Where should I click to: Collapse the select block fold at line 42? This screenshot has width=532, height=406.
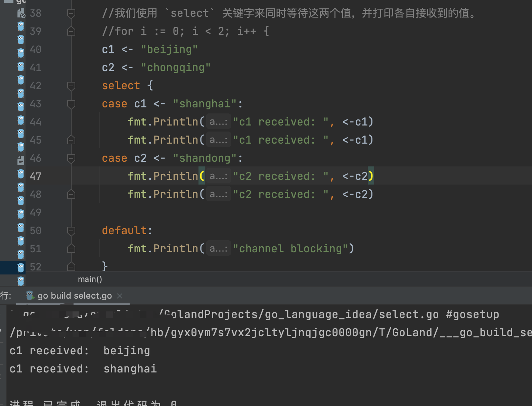click(x=71, y=86)
